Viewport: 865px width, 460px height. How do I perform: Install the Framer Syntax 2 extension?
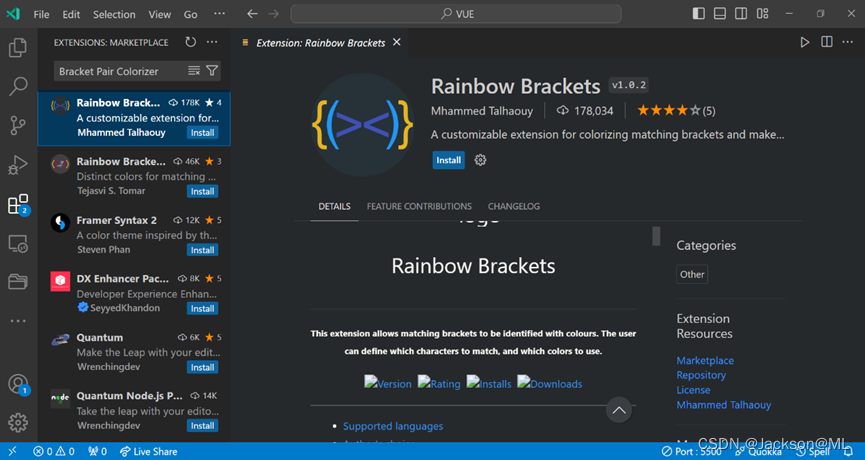coord(202,250)
